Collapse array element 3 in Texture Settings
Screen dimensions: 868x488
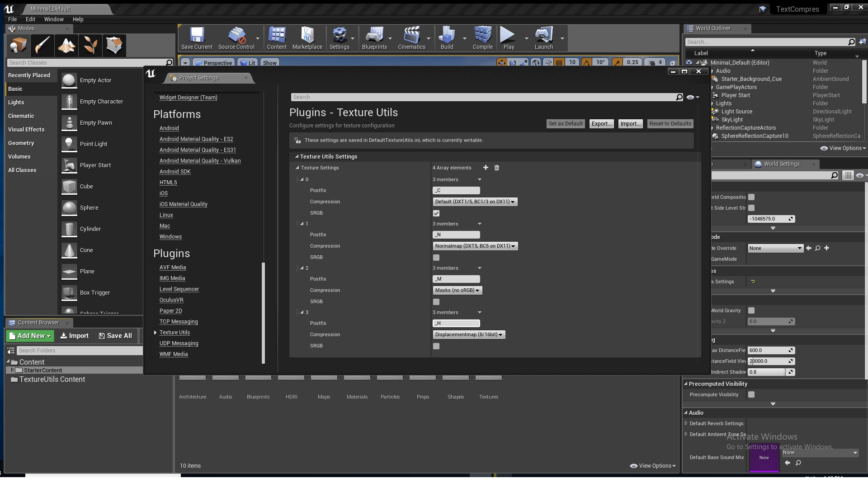[x=302, y=312]
